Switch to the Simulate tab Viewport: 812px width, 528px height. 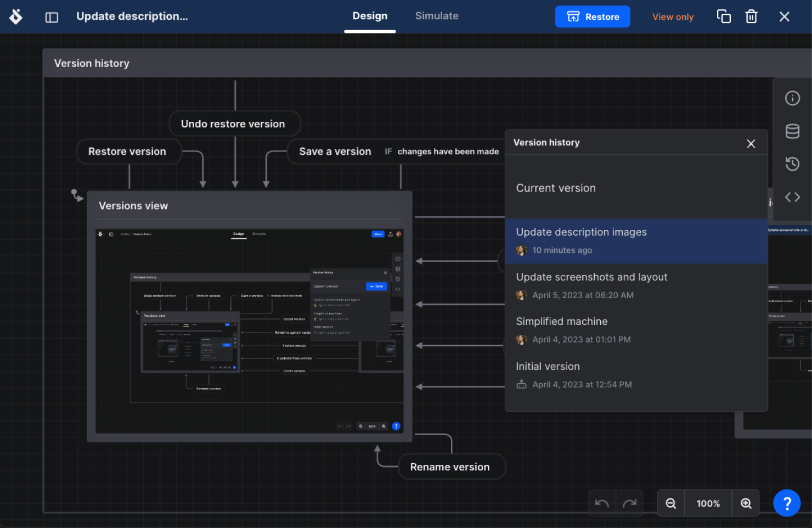[437, 16]
